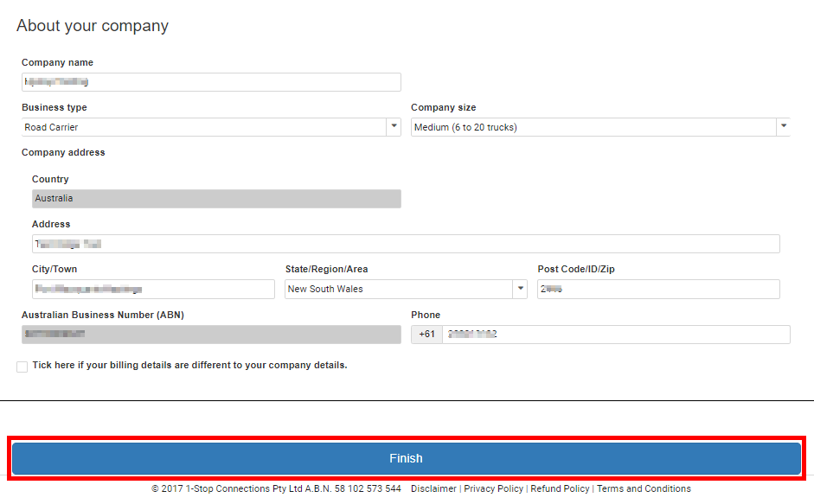Open the Privacy Policy link

coord(494,488)
